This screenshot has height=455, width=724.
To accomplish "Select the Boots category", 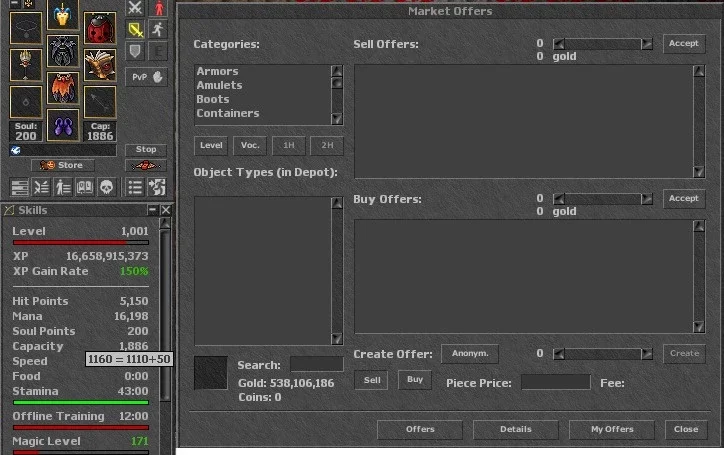I will [212, 99].
